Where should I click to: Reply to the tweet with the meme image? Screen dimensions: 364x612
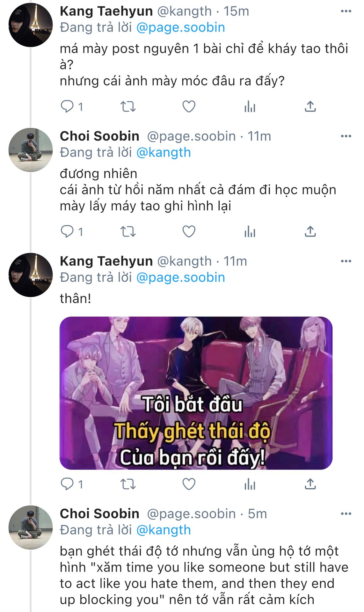[72, 484]
